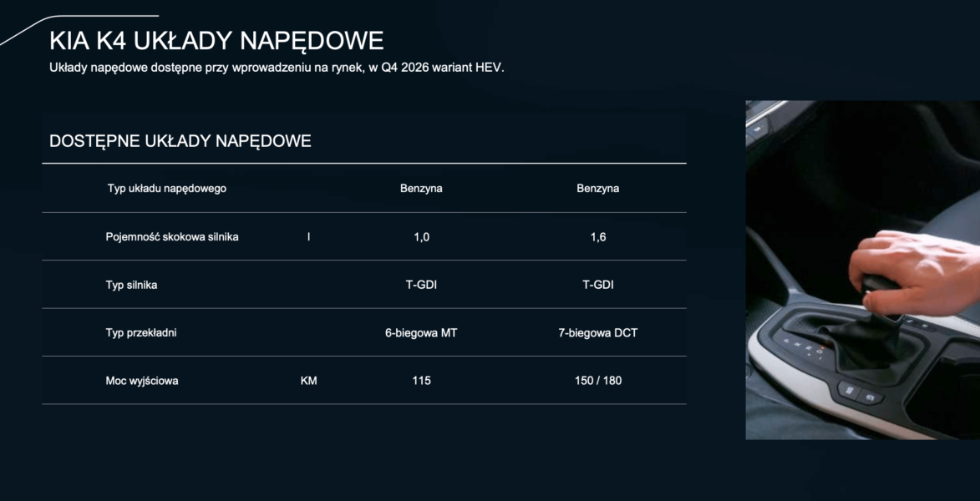Viewport: 980px width, 501px height.
Task: Click the second 'Benzyna' column header
Action: tap(597, 189)
